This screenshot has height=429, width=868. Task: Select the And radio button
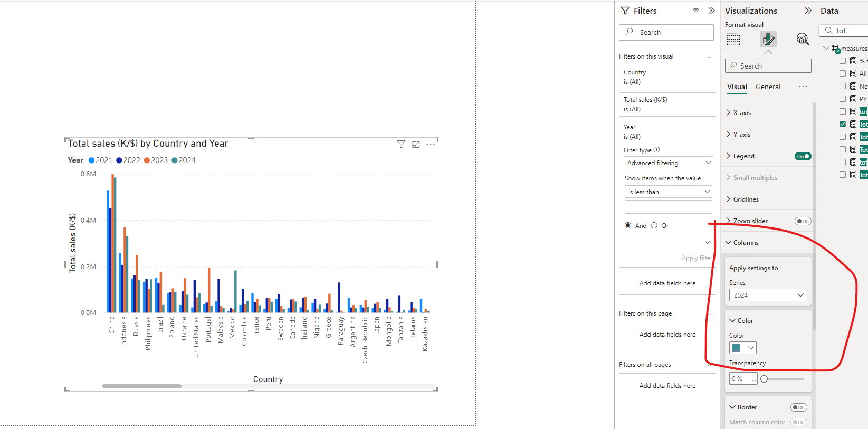click(628, 225)
